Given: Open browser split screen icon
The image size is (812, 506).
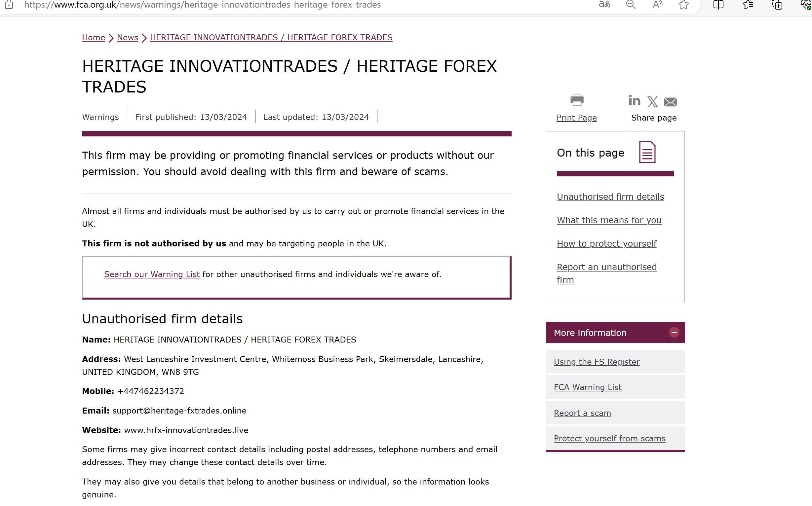Looking at the screenshot, I should tap(718, 5).
